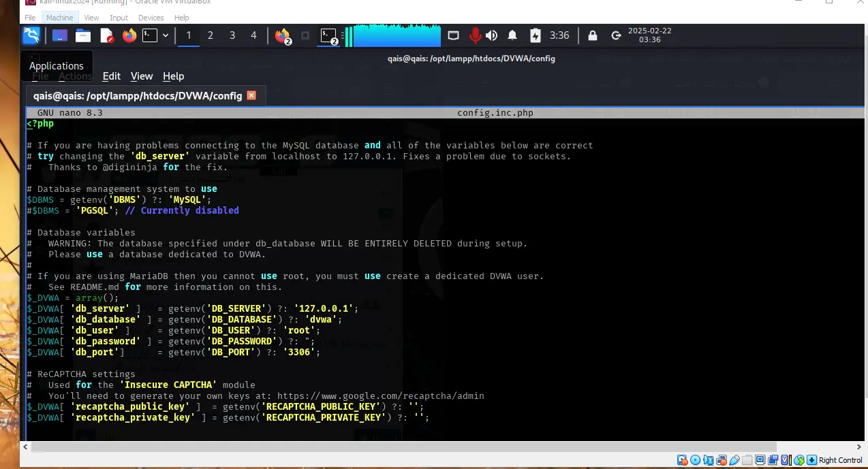
Task: Open the wired network status icon
Action: [x=454, y=35]
